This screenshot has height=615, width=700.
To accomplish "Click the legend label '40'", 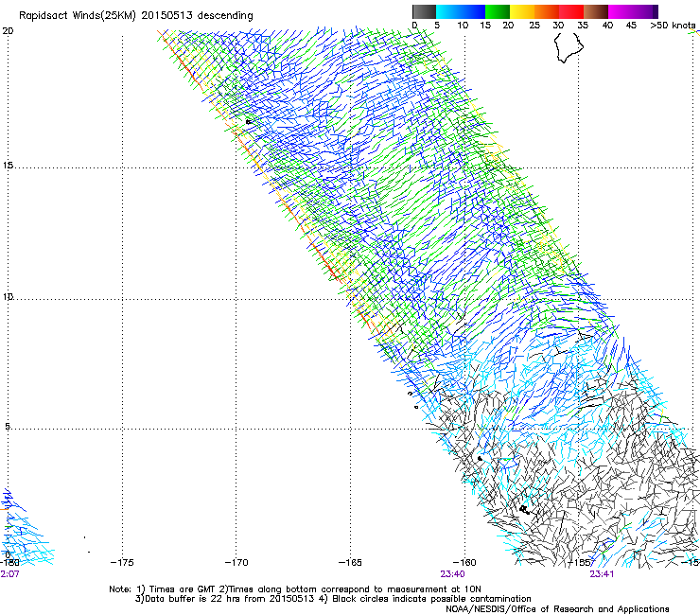I will pos(607,25).
